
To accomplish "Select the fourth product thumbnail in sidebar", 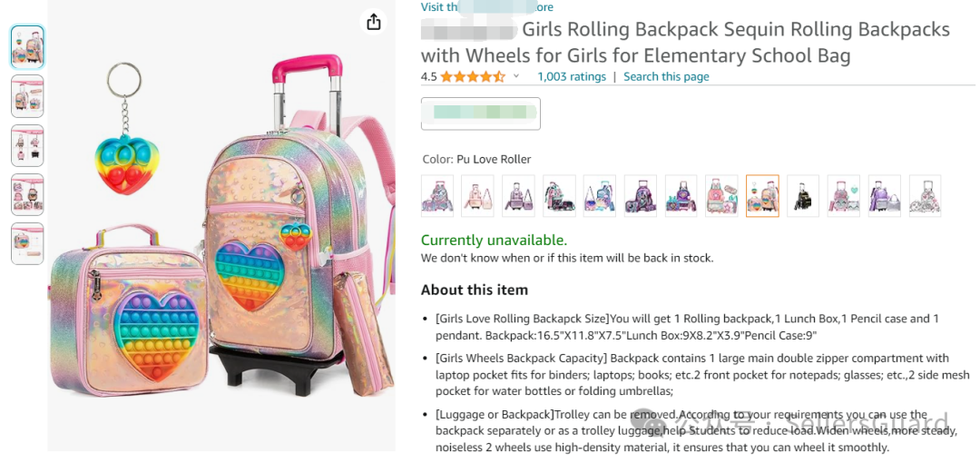I will [x=27, y=194].
